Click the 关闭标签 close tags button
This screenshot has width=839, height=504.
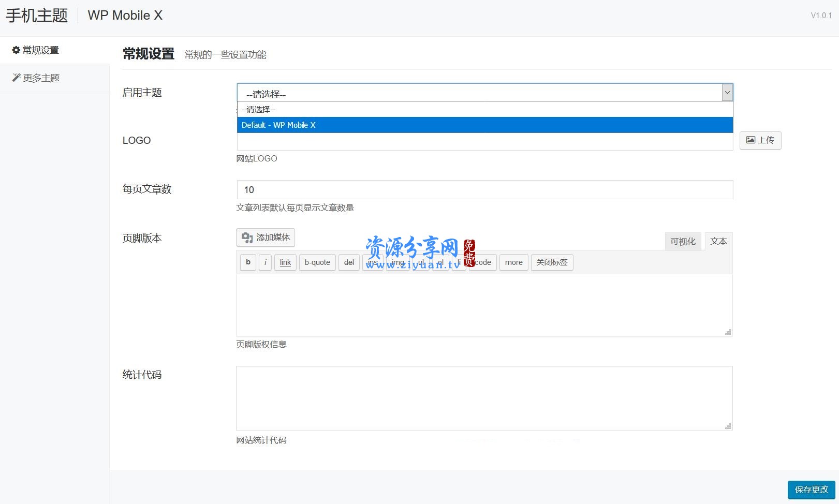click(552, 262)
